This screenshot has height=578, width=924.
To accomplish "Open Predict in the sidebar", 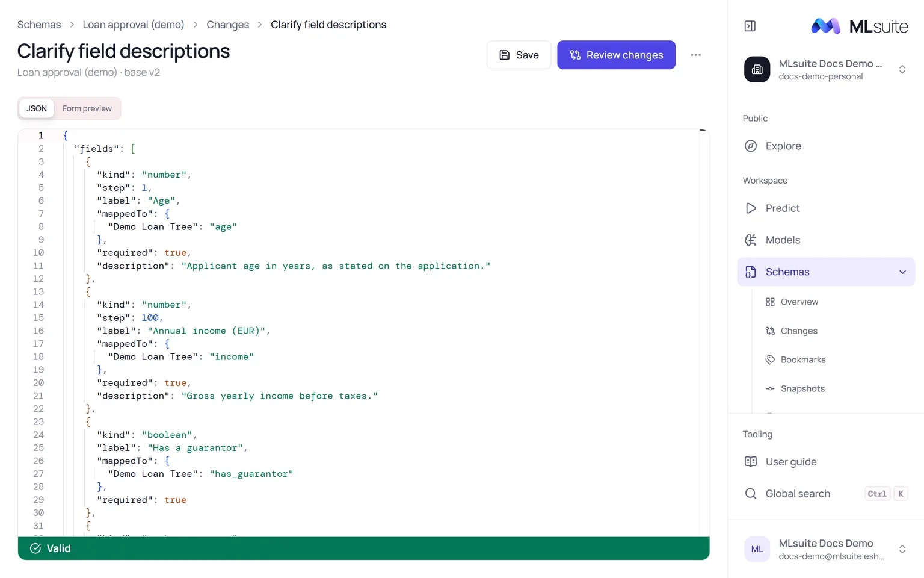I will (826, 208).
